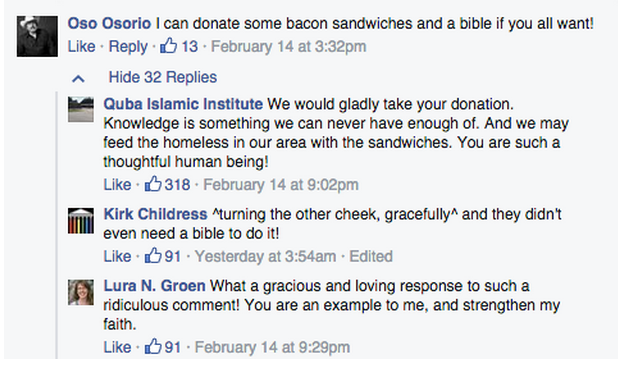This screenshot has width=618, height=371.
Task: Open Quba Islamic Institute's name link
Action: (x=183, y=104)
